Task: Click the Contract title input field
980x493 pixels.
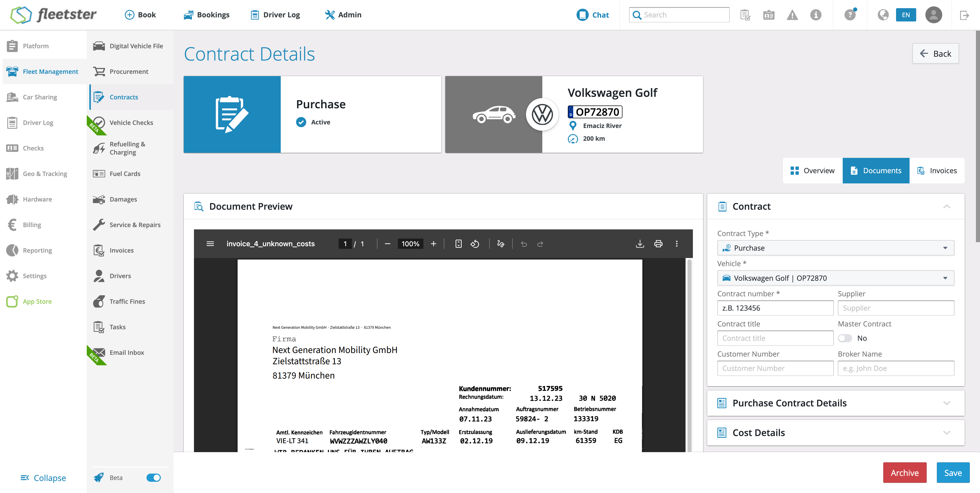Action: [x=775, y=338]
